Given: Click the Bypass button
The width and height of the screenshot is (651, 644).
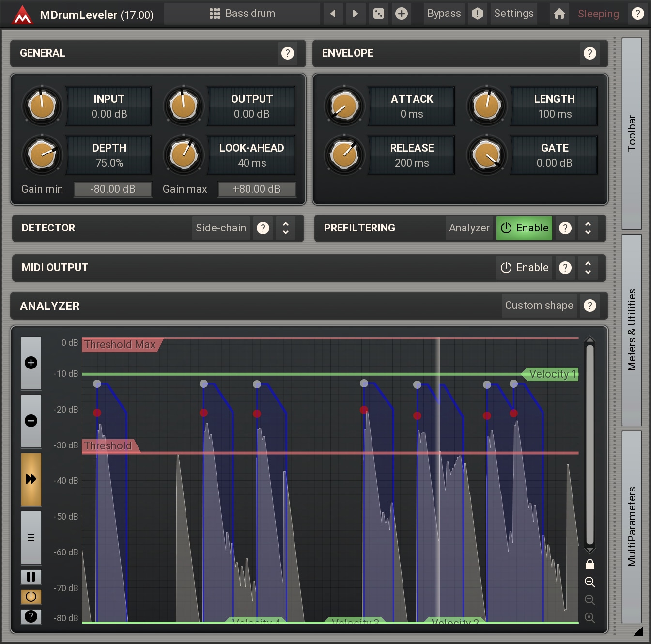Looking at the screenshot, I should pos(444,14).
